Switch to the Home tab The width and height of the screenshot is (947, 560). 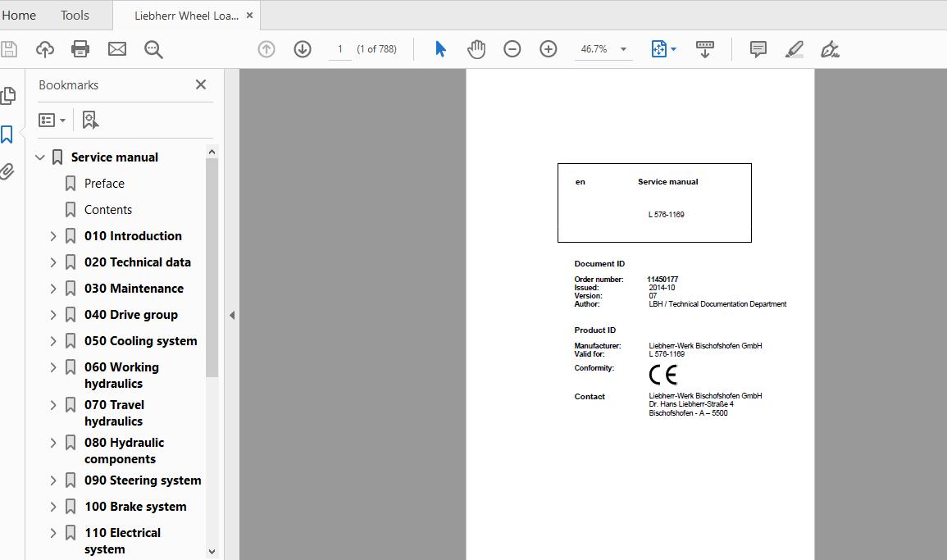19,15
